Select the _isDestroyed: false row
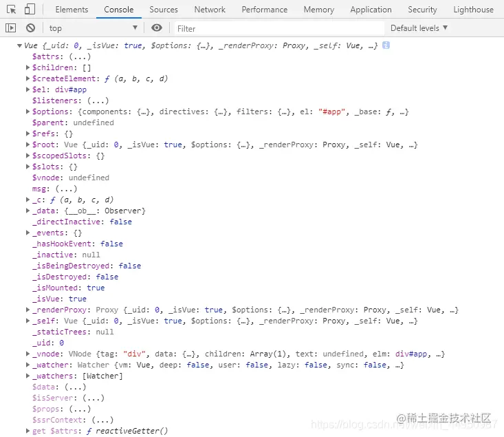 click(75, 277)
